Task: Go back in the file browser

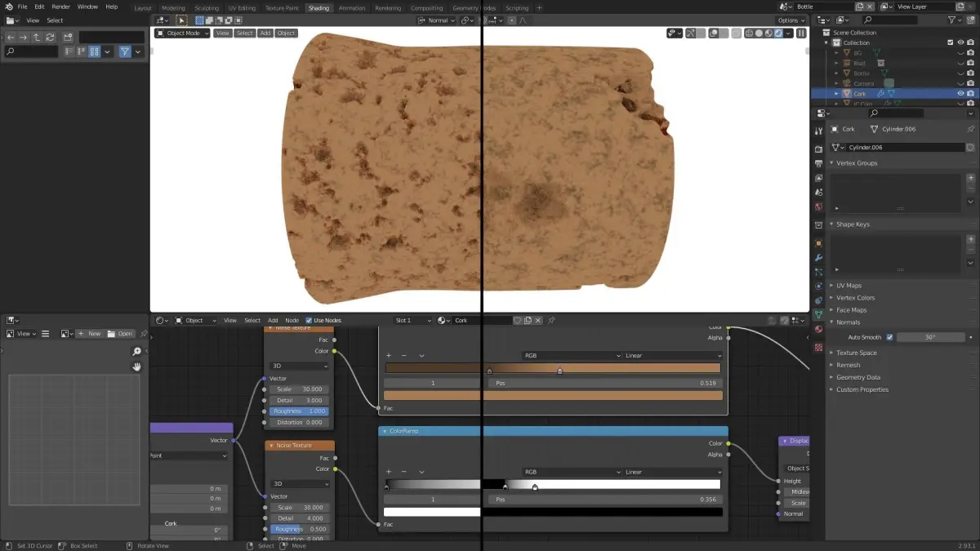Action: click(x=11, y=38)
